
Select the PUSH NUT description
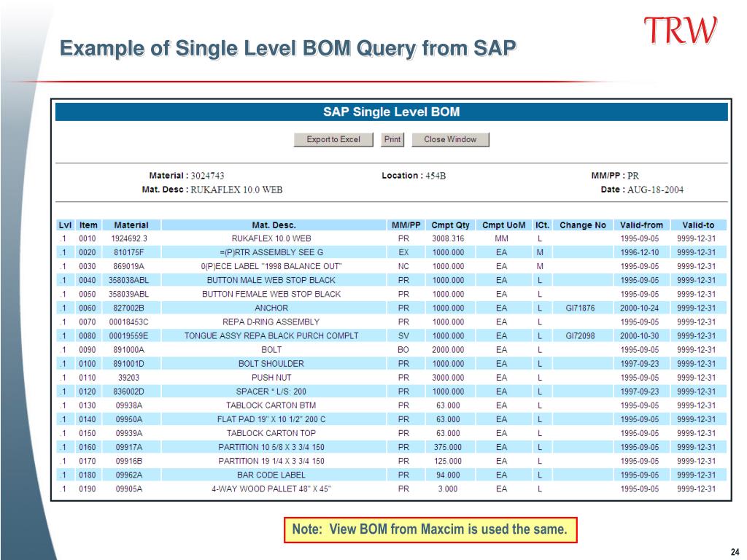[271, 378]
